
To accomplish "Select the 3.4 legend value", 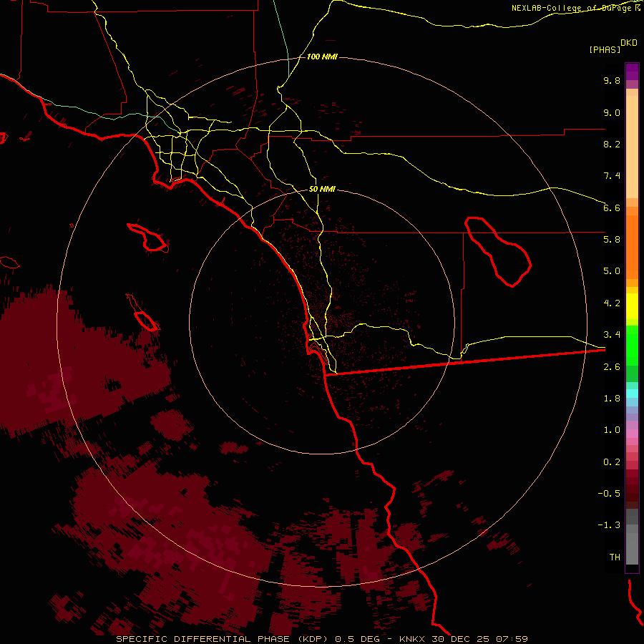I will (x=612, y=335).
